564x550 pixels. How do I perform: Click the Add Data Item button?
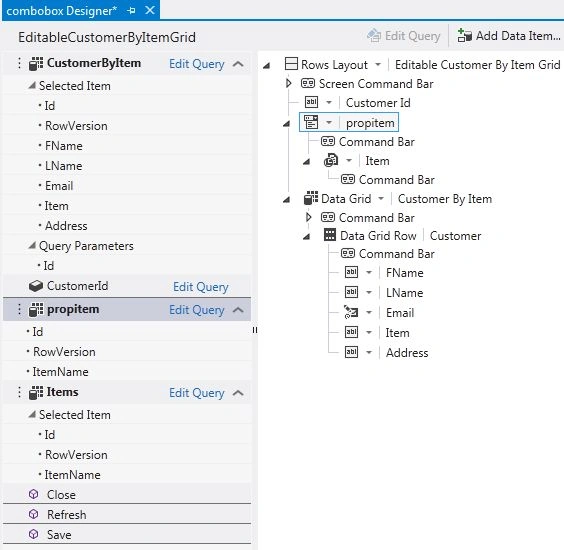click(x=509, y=36)
